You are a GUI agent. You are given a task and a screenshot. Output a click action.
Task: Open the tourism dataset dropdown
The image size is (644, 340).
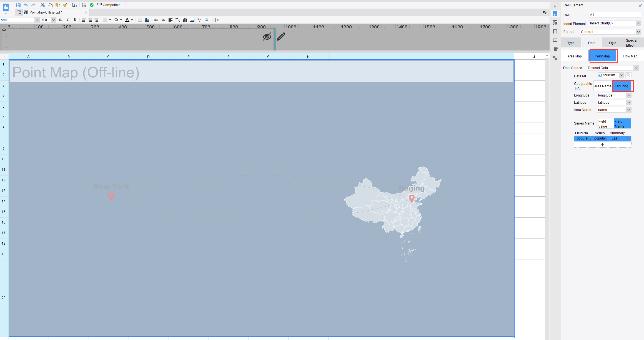pyautogui.click(x=621, y=75)
